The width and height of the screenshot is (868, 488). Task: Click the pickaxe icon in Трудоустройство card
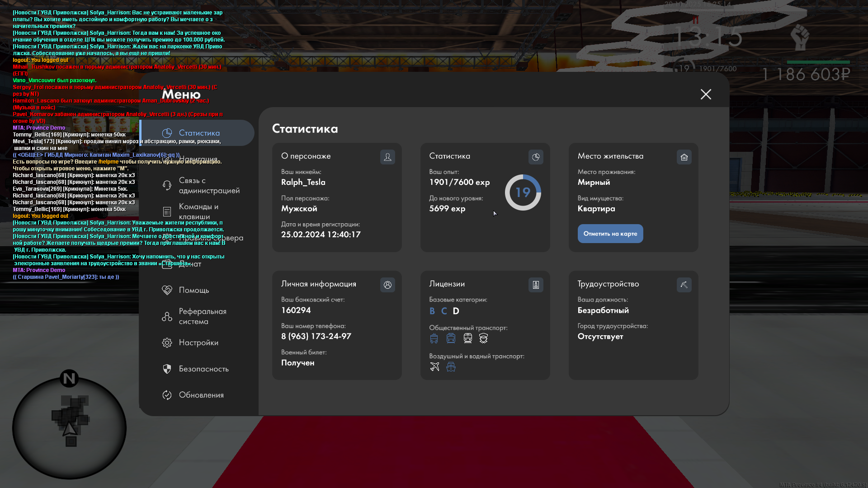684,285
